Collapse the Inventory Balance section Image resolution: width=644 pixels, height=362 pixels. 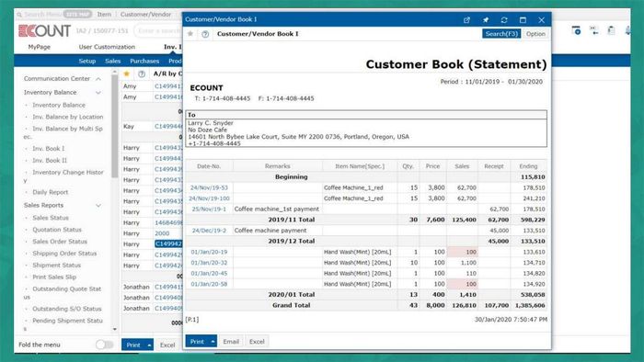tap(98, 93)
